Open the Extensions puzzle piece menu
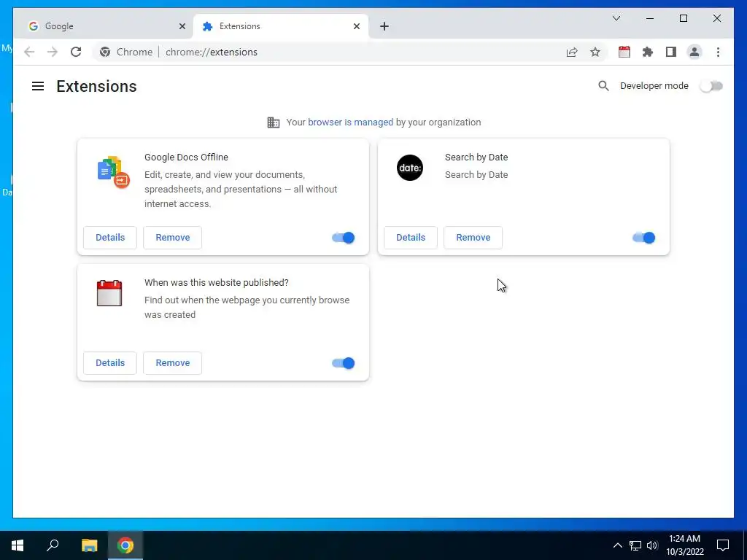 (648, 52)
